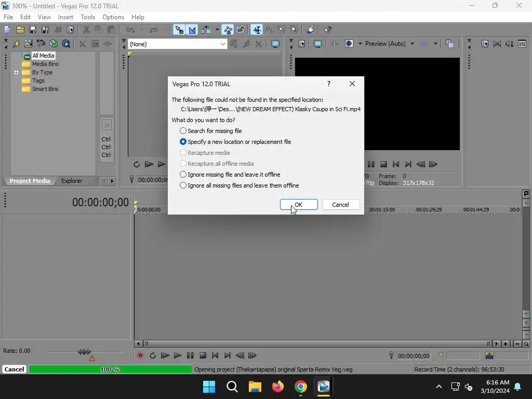Click Import Media lightning icon
This screenshot has height=399, width=532.
coord(16,44)
